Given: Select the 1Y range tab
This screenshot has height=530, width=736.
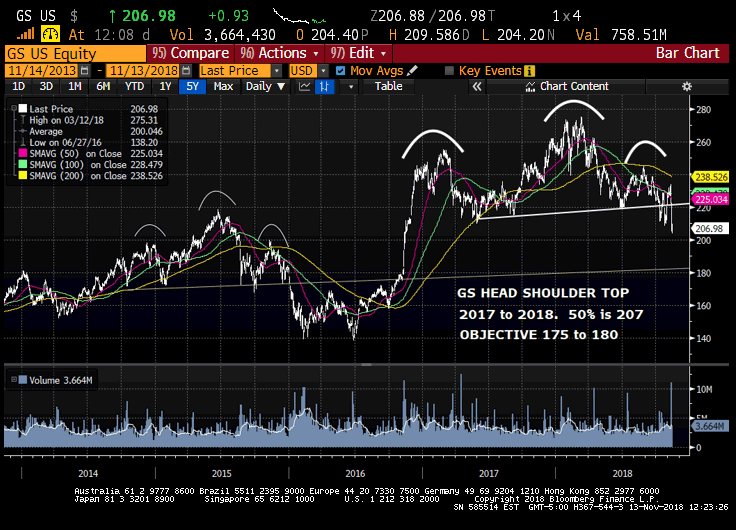Looking at the screenshot, I should pos(165,86).
